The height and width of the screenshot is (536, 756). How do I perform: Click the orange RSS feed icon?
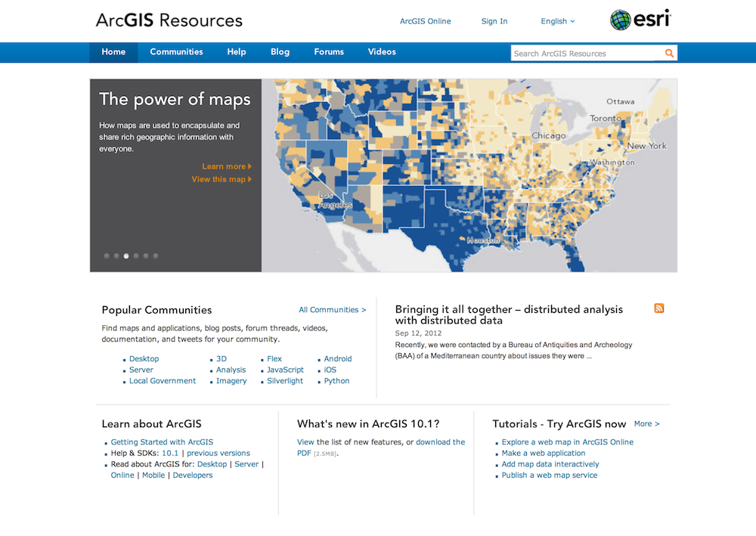(659, 308)
